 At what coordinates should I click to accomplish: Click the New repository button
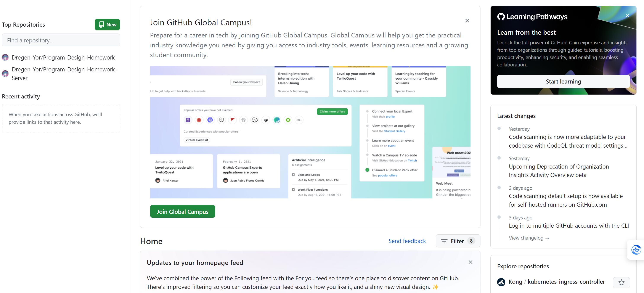(107, 24)
